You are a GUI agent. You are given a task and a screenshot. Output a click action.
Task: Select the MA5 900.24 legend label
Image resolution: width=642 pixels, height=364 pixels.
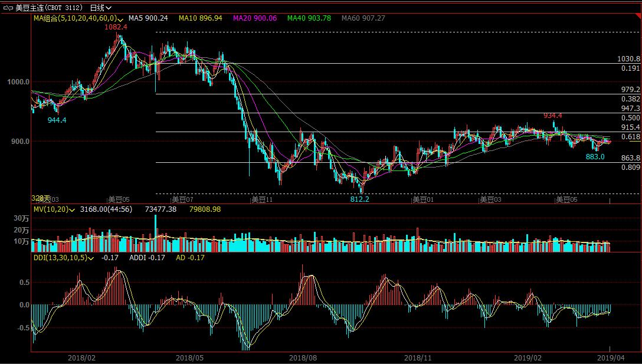pos(148,18)
